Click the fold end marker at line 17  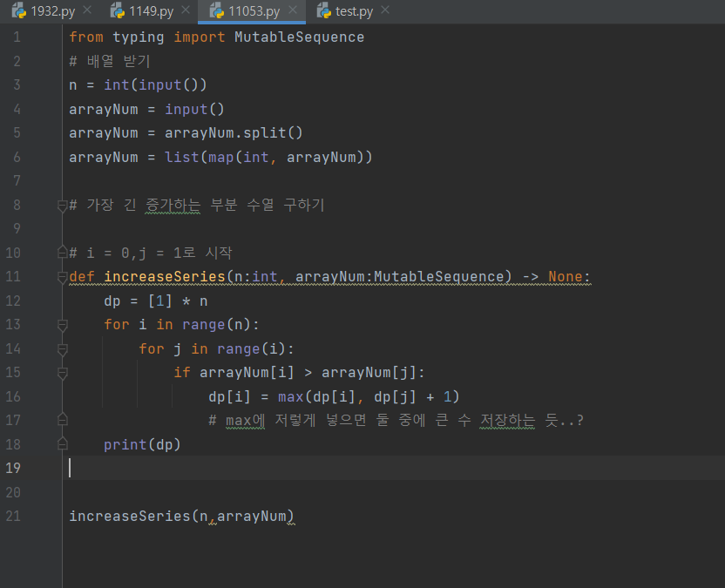coord(63,420)
